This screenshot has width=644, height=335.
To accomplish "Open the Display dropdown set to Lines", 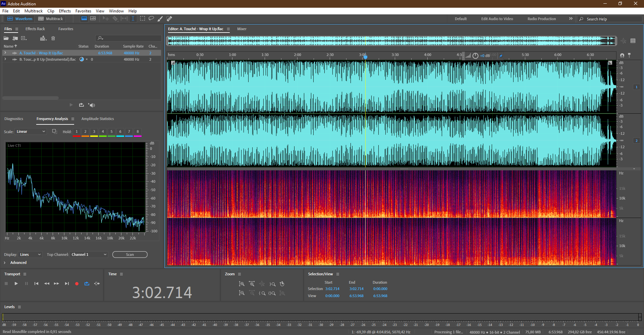I will click(30, 255).
